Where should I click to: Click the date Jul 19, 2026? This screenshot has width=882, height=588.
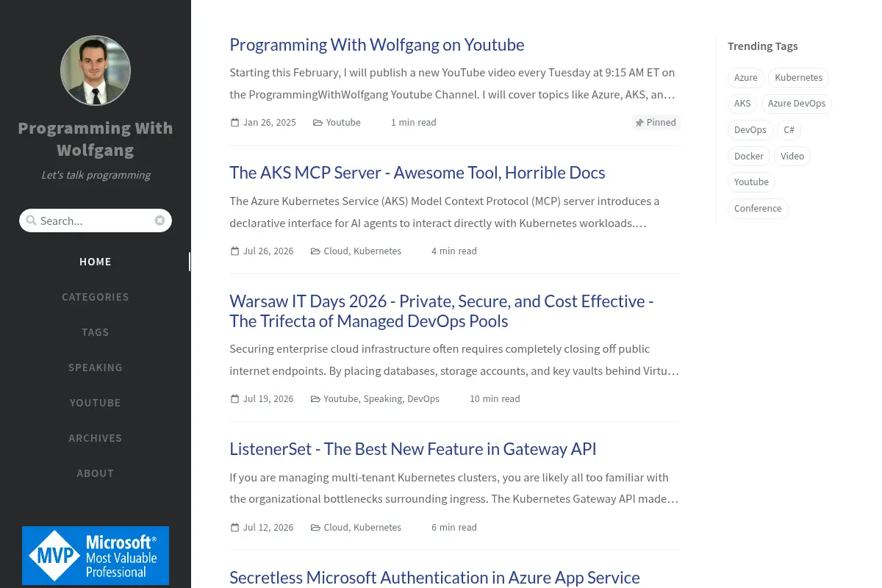coord(268,399)
